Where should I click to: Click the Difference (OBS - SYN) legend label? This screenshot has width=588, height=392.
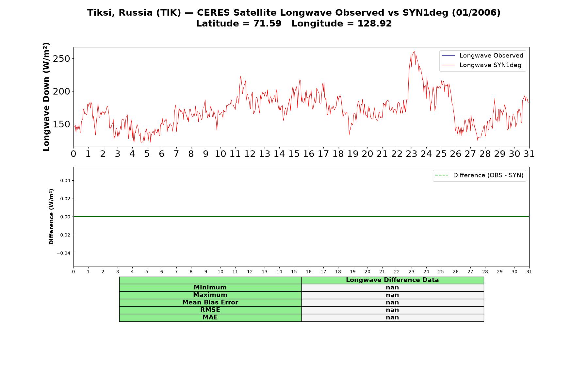tap(488, 175)
